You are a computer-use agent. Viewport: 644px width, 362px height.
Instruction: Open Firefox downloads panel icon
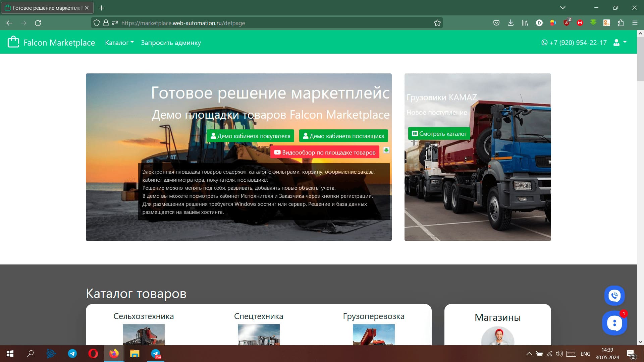click(x=511, y=23)
